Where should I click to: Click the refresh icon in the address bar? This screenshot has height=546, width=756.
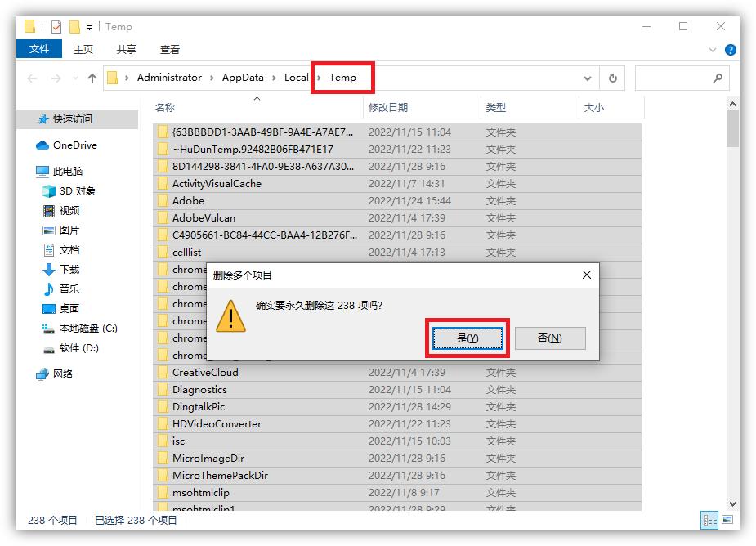(x=612, y=77)
